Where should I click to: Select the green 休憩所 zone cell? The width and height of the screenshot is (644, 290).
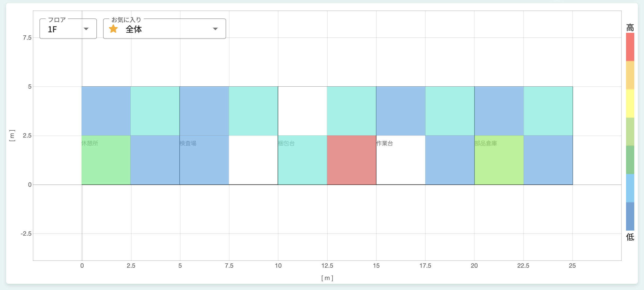pyautogui.click(x=106, y=164)
